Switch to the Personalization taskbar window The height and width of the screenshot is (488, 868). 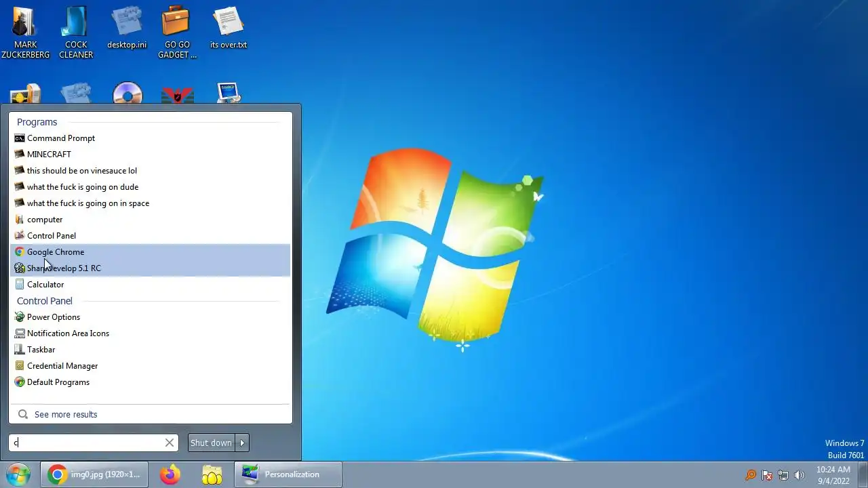pyautogui.click(x=288, y=474)
